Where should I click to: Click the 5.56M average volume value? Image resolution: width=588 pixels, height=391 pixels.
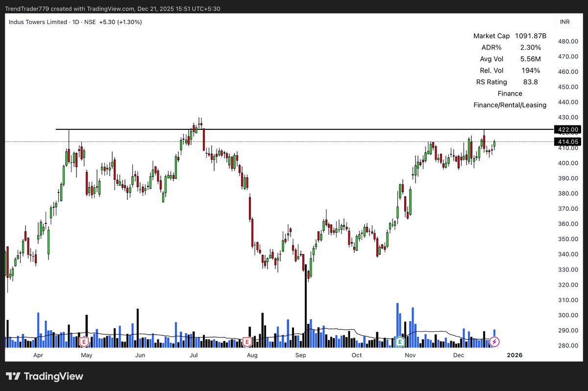click(x=531, y=59)
